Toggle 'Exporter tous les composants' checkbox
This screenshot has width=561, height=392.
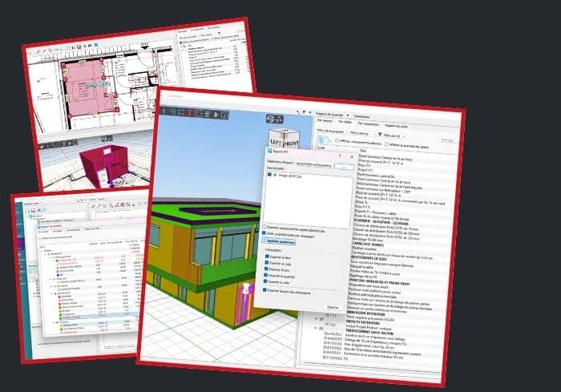[x=264, y=289]
